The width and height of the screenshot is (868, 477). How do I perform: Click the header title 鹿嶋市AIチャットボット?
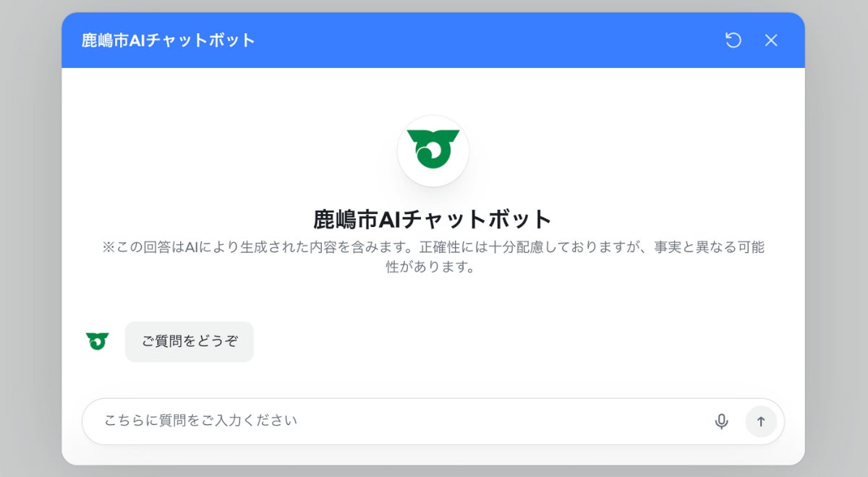[169, 40]
